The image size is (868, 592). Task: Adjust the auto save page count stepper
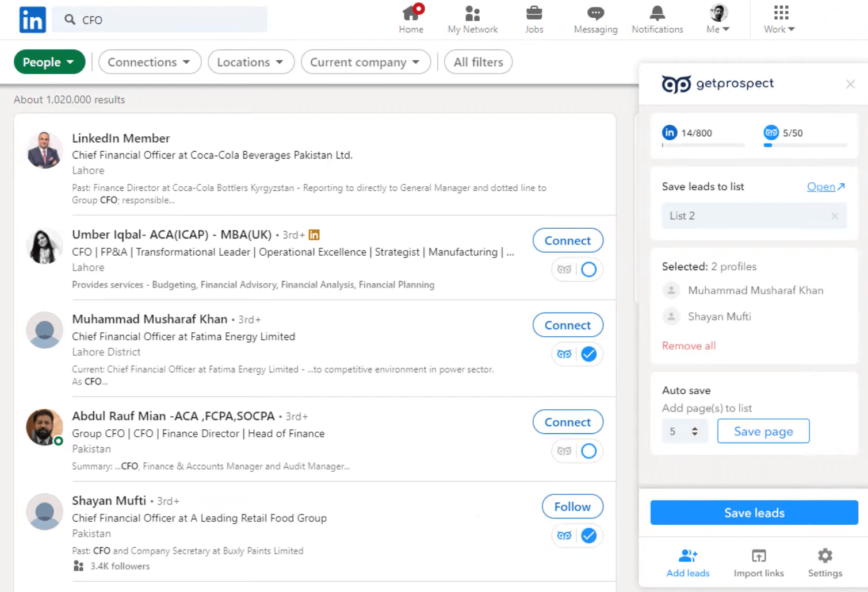coord(694,431)
